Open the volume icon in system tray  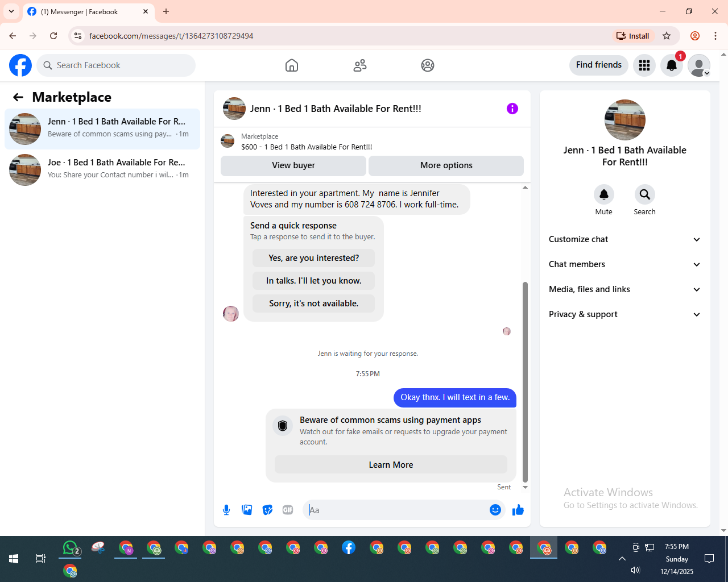point(635,570)
